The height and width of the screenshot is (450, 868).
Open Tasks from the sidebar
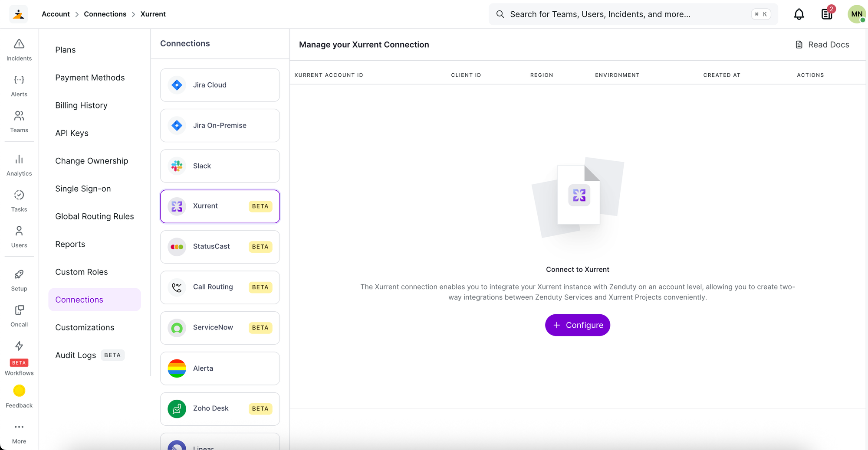coord(19,201)
